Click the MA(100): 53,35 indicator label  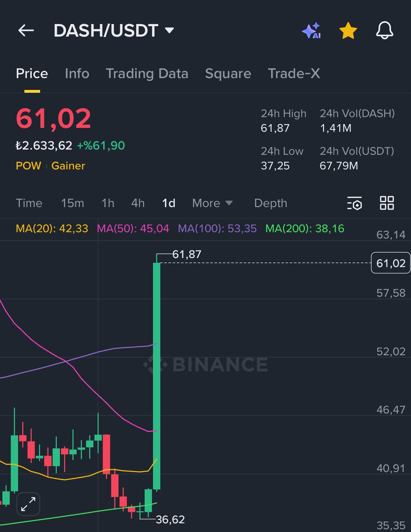[x=217, y=229]
